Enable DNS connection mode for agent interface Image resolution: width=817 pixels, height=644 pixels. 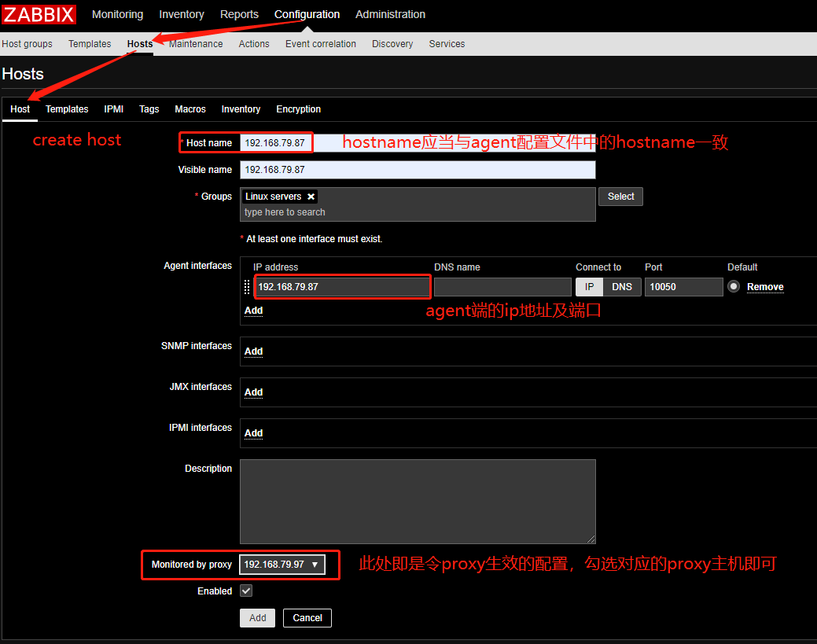(621, 286)
